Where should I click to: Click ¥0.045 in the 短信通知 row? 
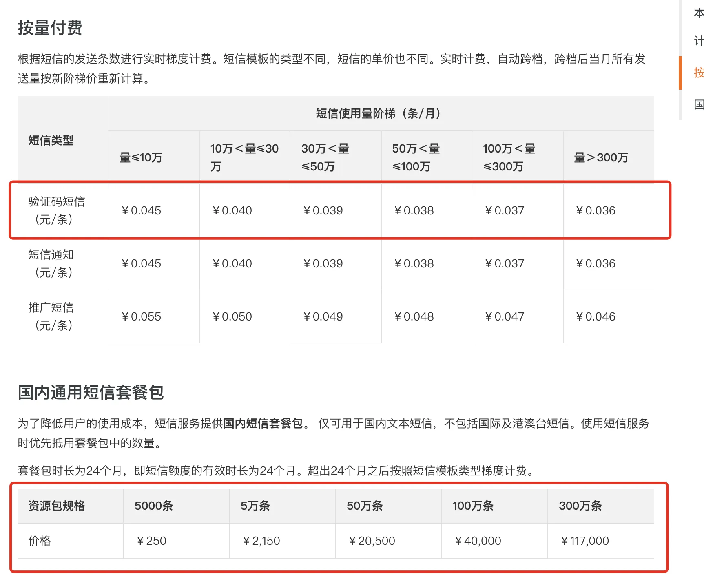tap(141, 263)
